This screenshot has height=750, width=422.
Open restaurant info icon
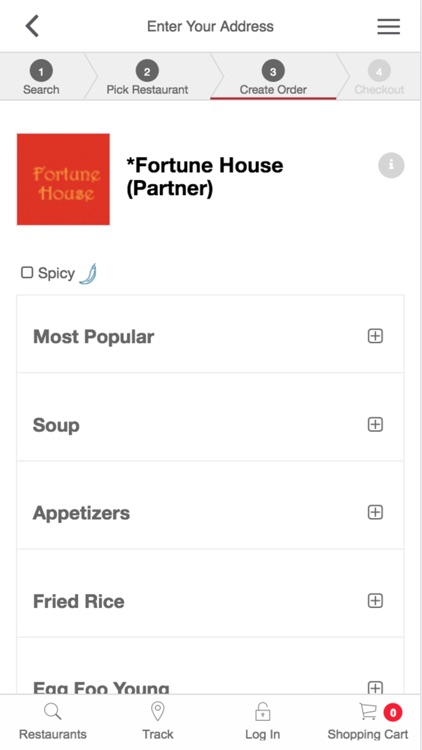pos(391,165)
